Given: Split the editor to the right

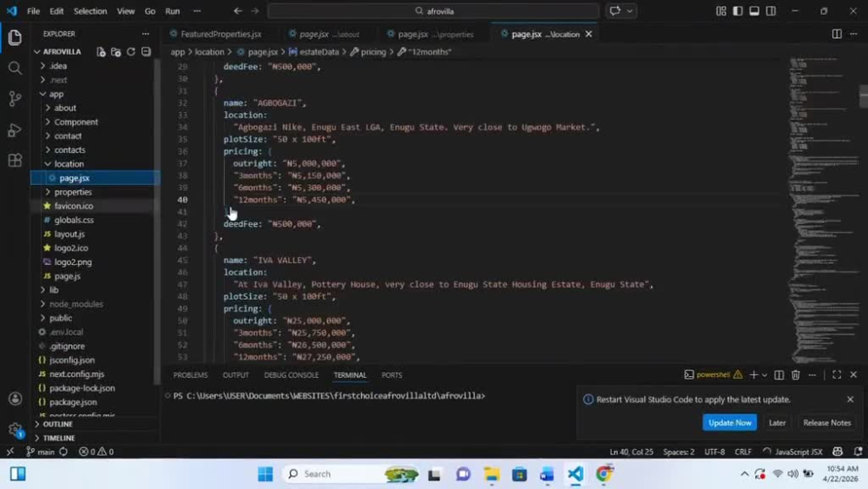Looking at the screenshot, I should (x=837, y=34).
